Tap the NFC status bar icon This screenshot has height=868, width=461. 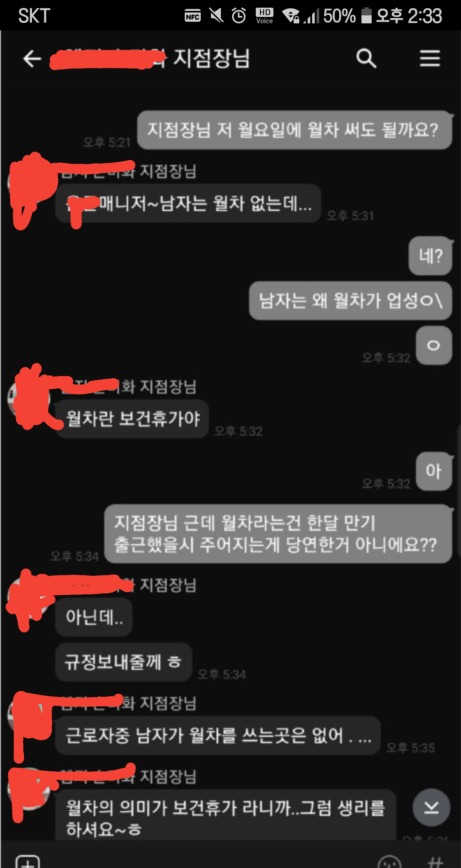tap(192, 16)
